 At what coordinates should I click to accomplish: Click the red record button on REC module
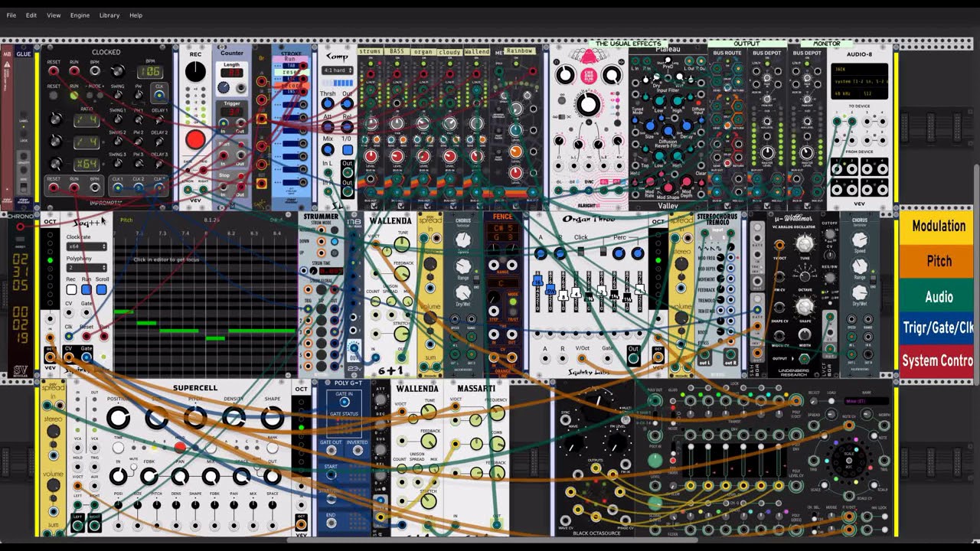click(195, 140)
